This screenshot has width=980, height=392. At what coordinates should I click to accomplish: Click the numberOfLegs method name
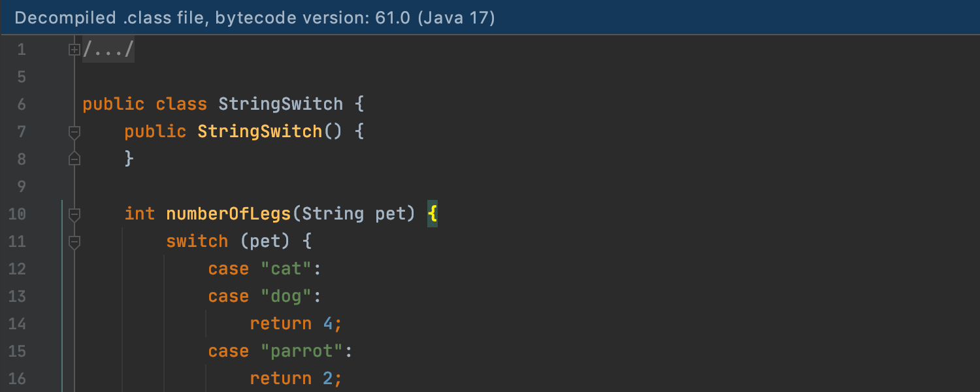tap(228, 214)
